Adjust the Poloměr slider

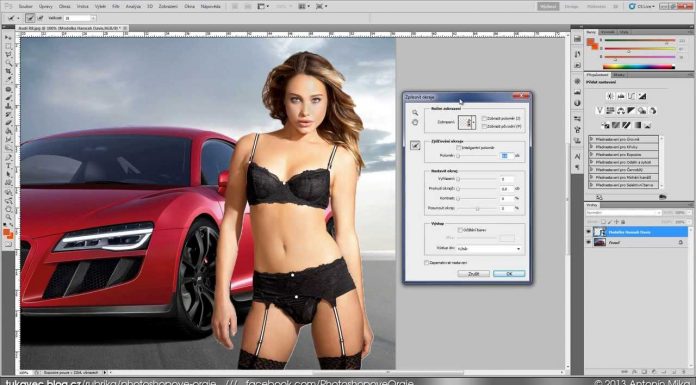(x=477, y=156)
